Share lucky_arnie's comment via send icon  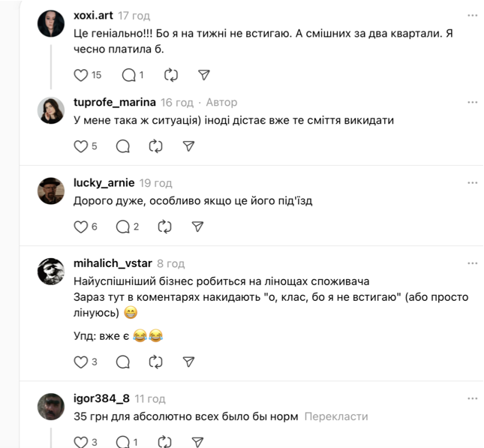198,227
